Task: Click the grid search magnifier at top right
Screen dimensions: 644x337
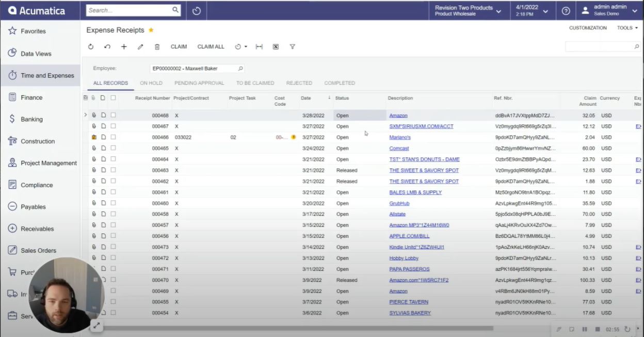Action: 637,46
